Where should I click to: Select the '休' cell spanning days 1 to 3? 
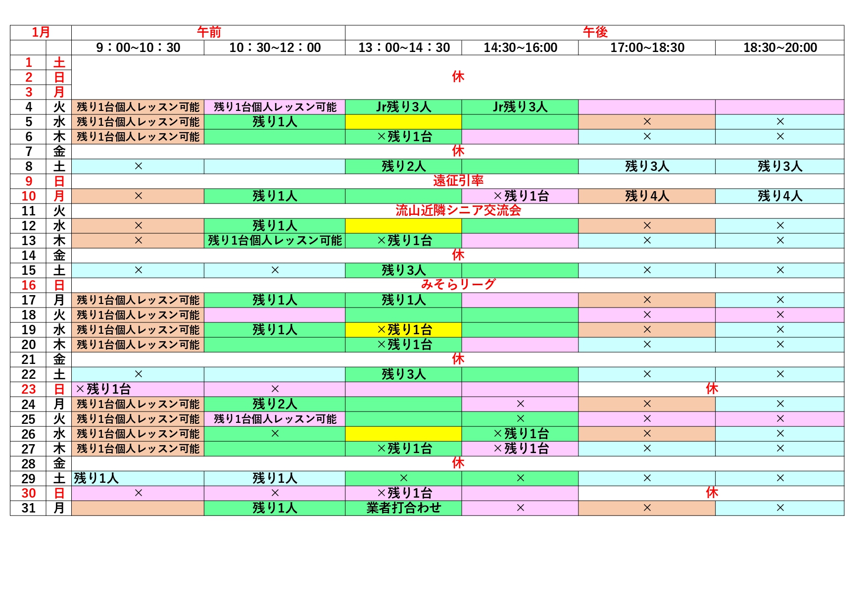(458, 77)
